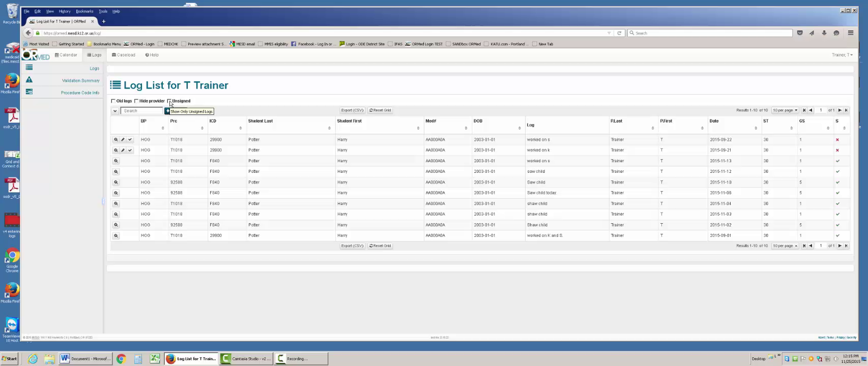Viewport: 868px width, 366px height.
Task: Open the Calendar nav item
Action: [66, 55]
